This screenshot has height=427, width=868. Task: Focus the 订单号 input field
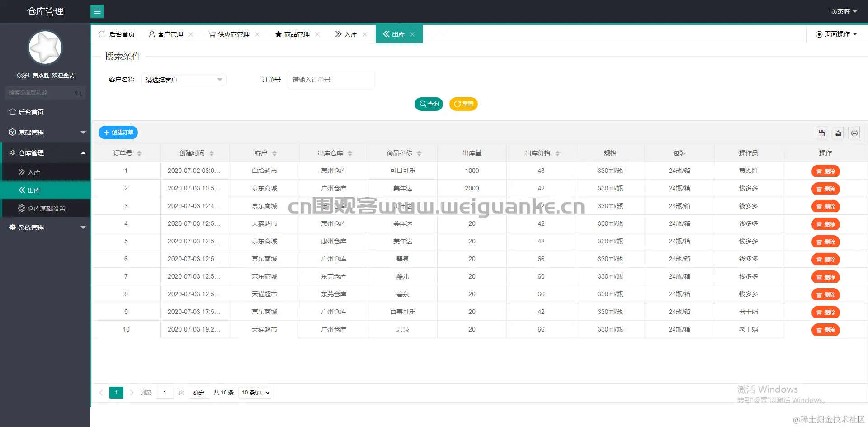(330, 80)
